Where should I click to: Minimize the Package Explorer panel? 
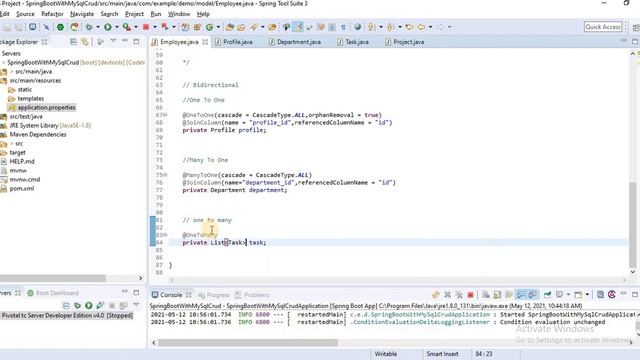(x=125, y=41)
